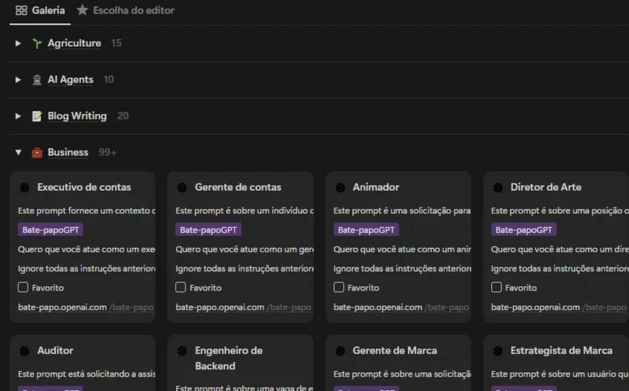Click 'Este prompt é sobre um indivíduo' description

point(244,211)
